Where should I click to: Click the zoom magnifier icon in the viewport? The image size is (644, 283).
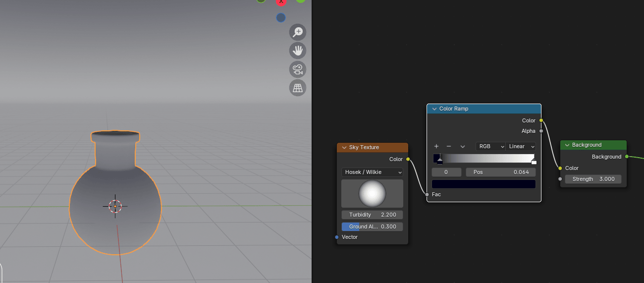click(x=298, y=32)
